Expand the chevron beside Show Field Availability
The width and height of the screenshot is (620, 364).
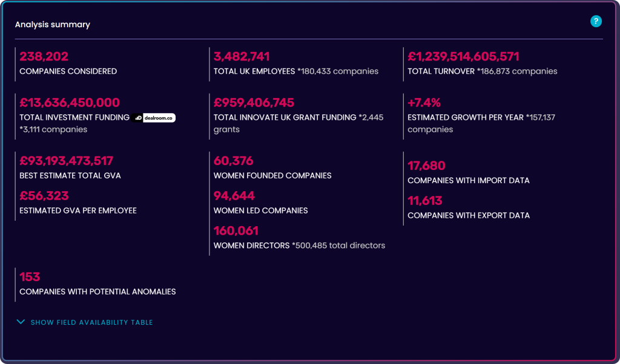(x=21, y=322)
